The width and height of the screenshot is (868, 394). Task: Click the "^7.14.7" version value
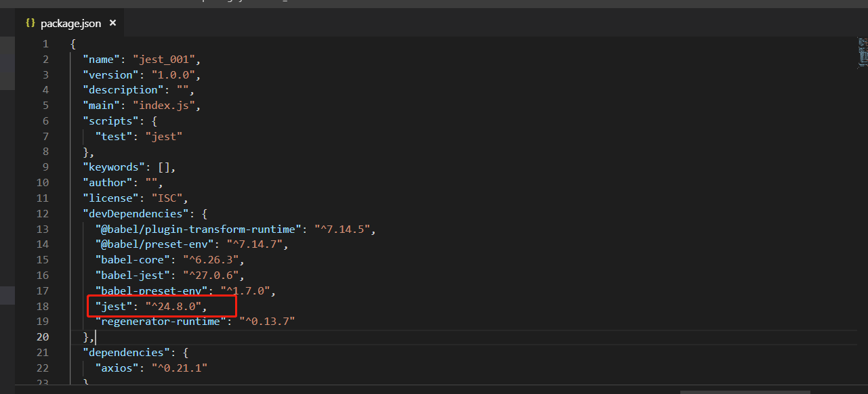pos(254,244)
